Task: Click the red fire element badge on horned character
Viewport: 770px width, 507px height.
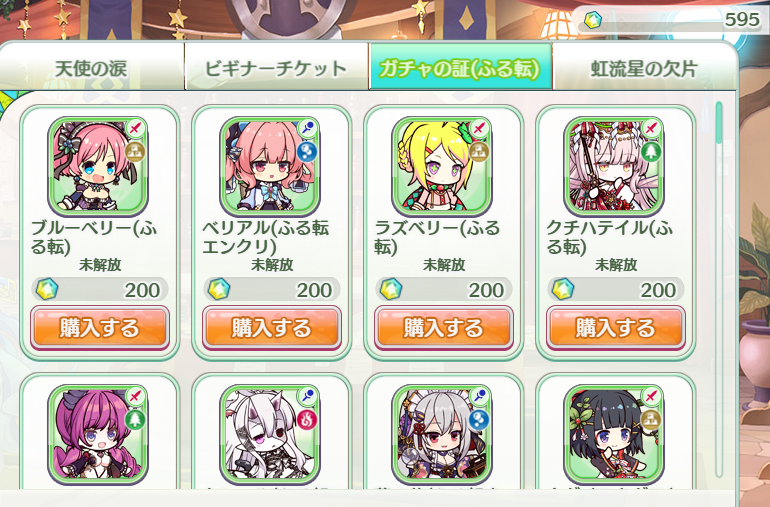Action: 307,420
